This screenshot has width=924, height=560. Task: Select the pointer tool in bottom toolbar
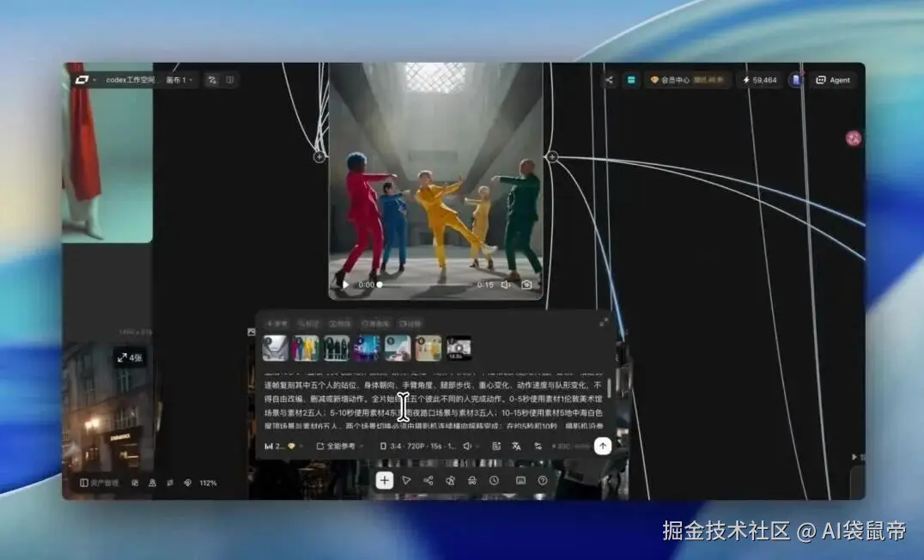click(x=406, y=480)
